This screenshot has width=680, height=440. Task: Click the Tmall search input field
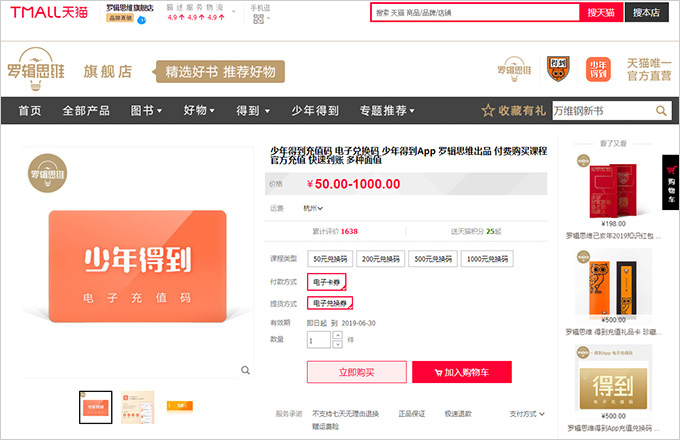click(475, 13)
